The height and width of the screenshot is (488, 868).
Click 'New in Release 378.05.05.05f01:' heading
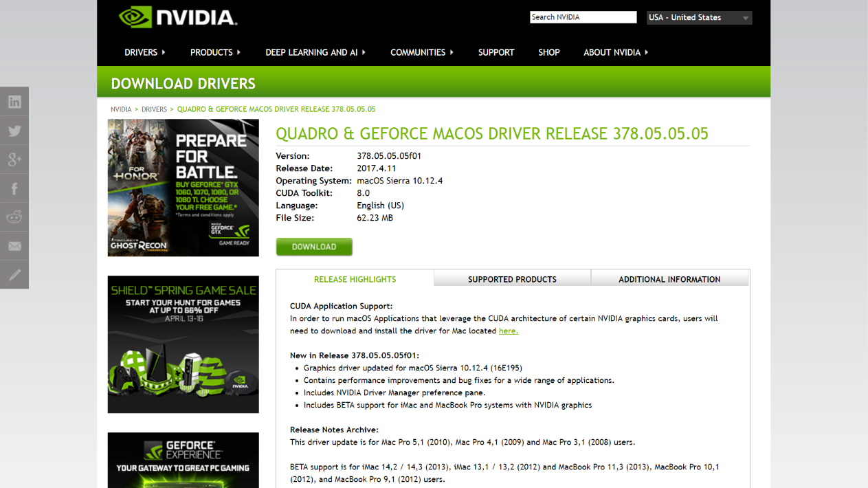[x=355, y=355]
